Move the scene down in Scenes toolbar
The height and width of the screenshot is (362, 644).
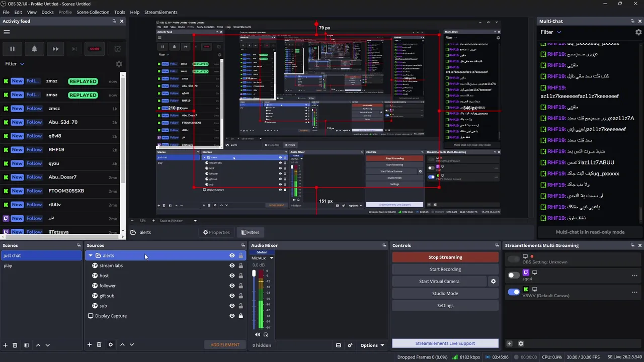pyautogui.click(x=47, y=345)
